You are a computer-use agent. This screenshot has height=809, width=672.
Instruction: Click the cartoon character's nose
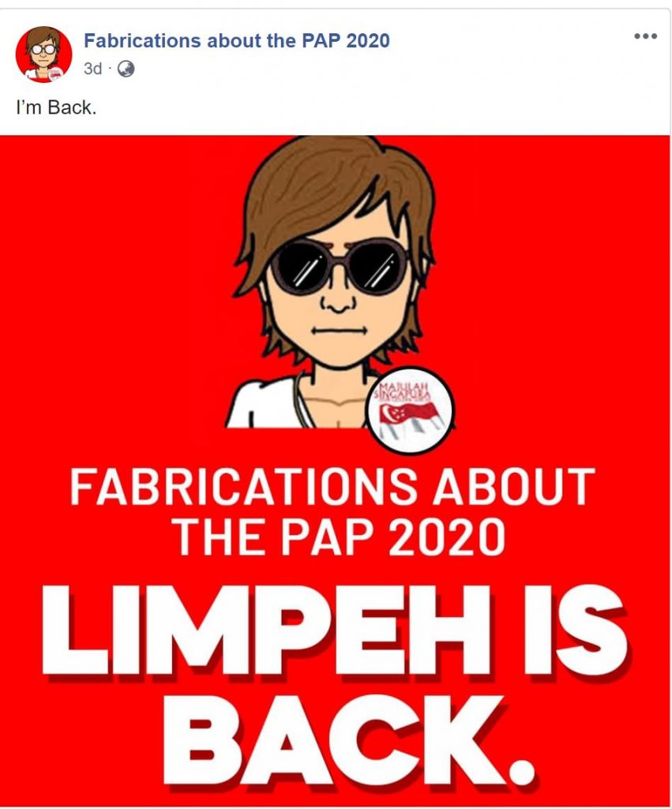click(340, 304)
